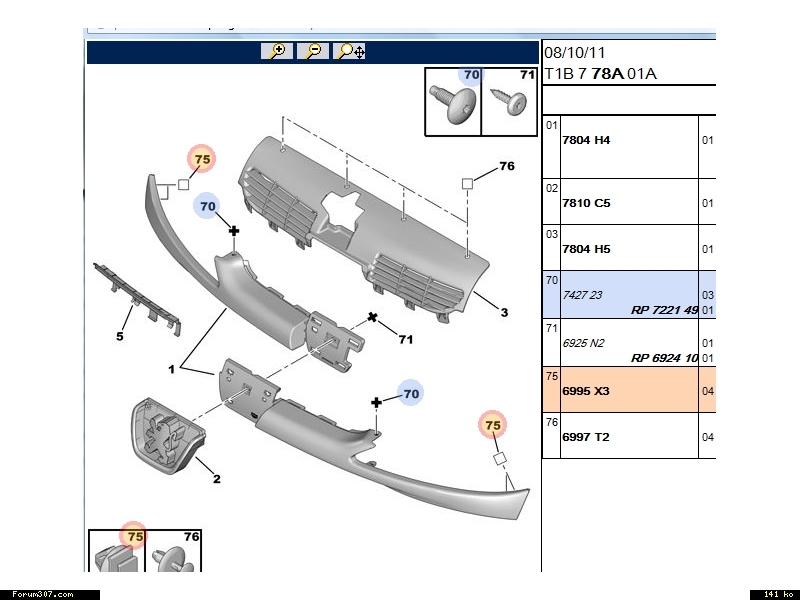Click callout number 3 for the grille
Screen dimensions: 800x600
(504, 313)
